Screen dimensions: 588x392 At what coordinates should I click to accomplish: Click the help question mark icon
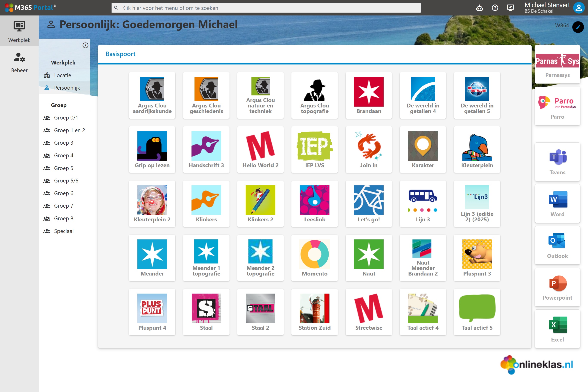pyautogui.click(x=495, y=8)
